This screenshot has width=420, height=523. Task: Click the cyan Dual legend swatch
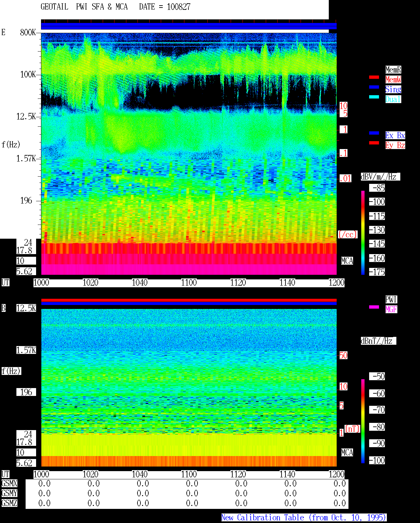[374, 97]
